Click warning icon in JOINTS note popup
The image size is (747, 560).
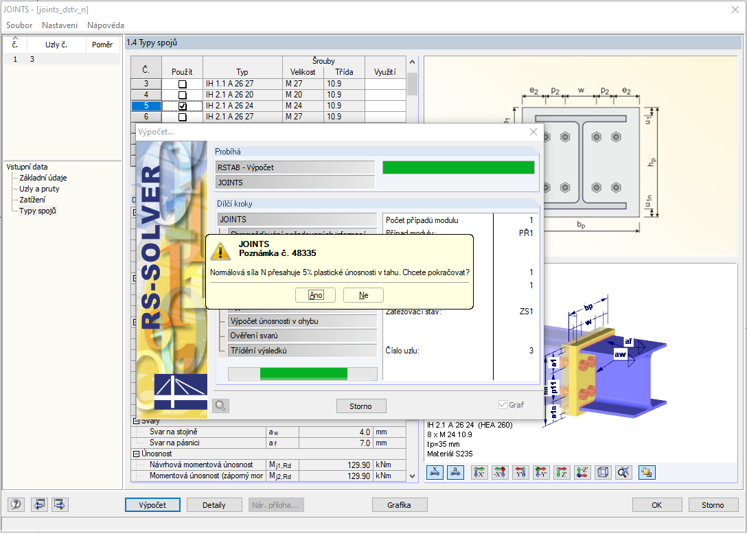click(x=220, y=250)
